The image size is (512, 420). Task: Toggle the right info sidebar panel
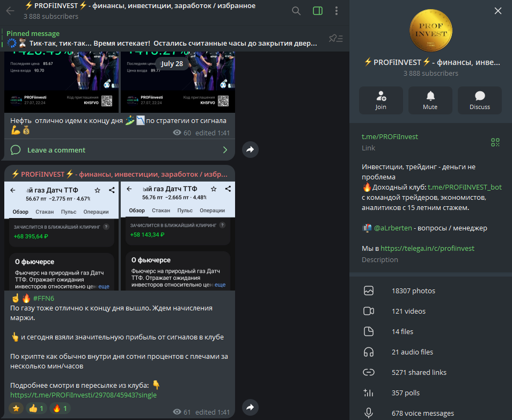317,11
